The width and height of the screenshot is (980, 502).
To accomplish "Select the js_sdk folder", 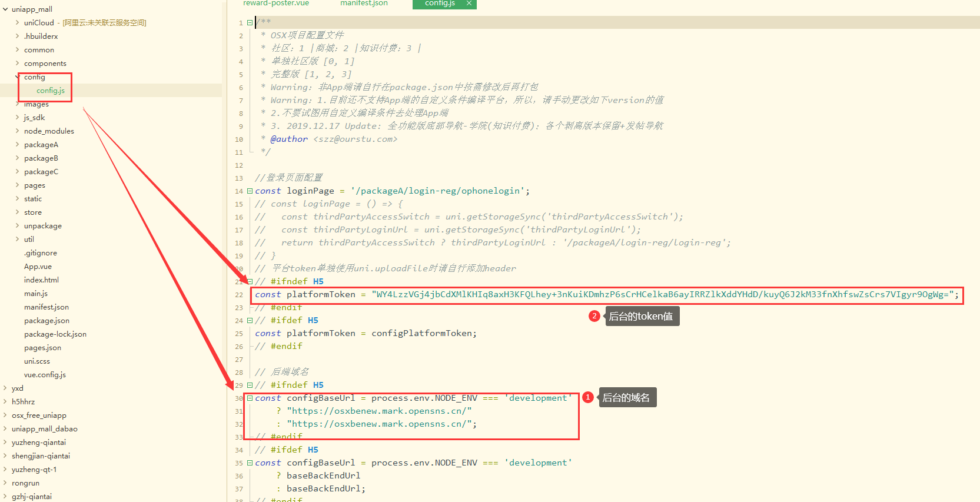I will tap(34, 118).
